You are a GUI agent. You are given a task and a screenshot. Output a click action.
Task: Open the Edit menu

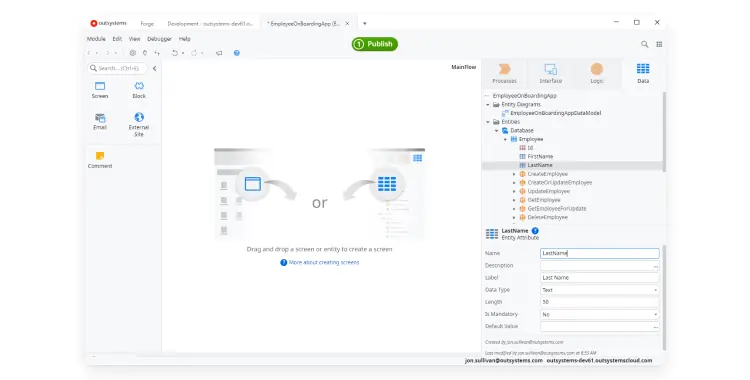click(117, 39)
